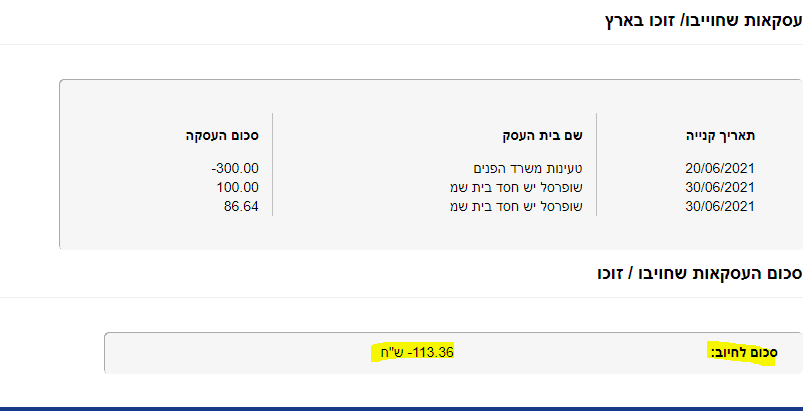Click the שם בית העסק column header
This screenshot has width=810, height=414.
(x=542, y=136)
